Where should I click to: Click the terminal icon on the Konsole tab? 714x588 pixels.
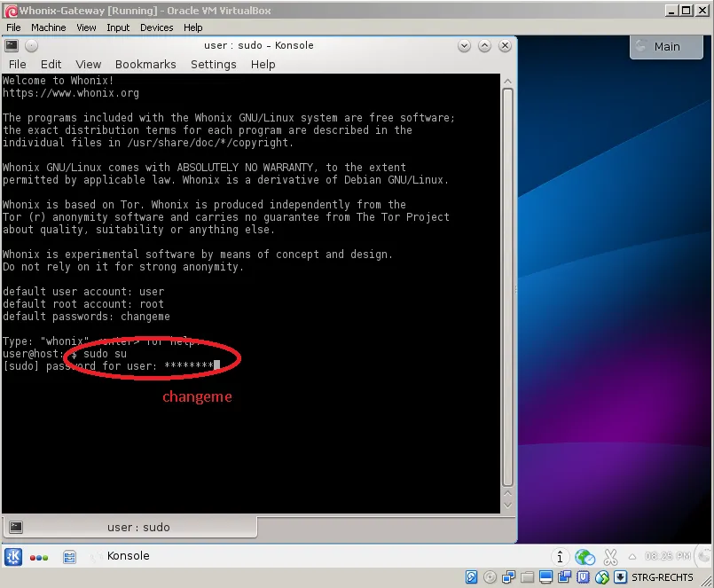(x=16, y=527)
